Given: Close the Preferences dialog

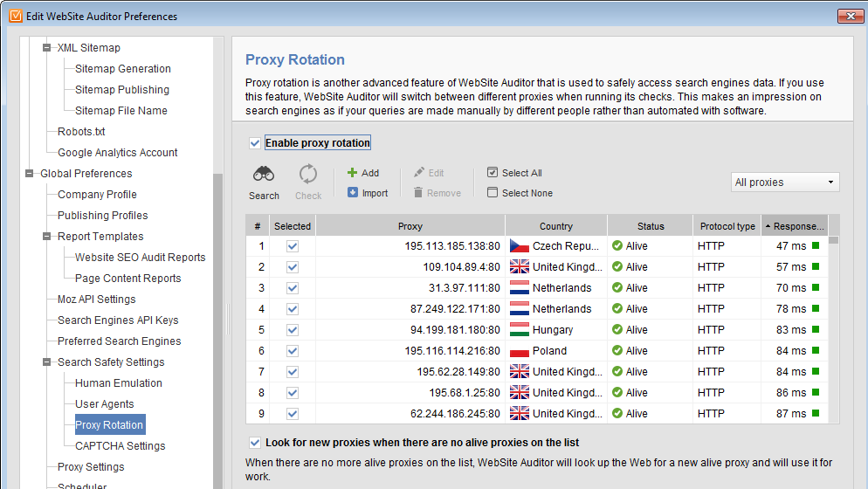Looking at the screenshot, I should click(851, 16).
